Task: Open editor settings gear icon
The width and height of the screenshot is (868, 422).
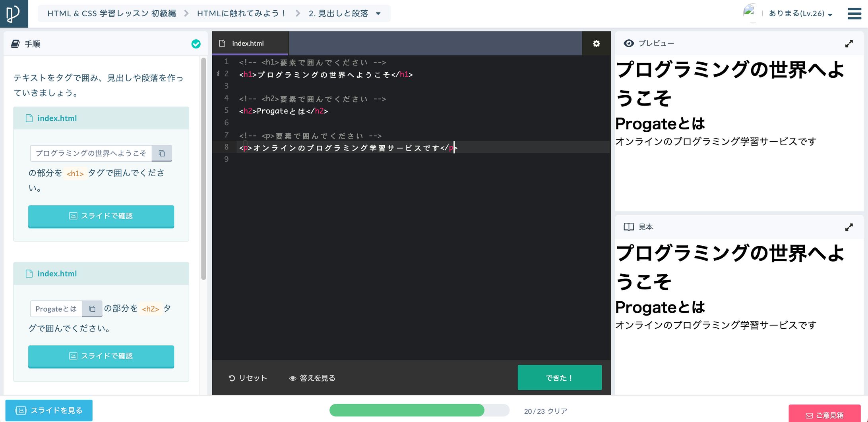Action: point(596,43)
